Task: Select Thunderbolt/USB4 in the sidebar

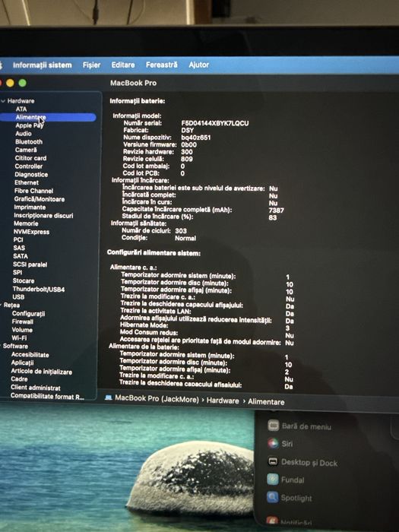Action: pyautogui.click(x=39, y=290)
